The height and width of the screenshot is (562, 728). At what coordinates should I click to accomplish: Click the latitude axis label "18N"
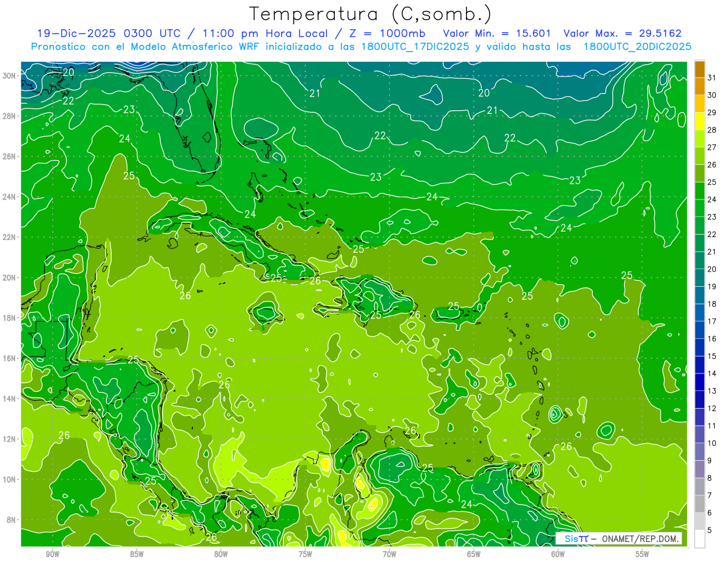click(x=10, y=318)
